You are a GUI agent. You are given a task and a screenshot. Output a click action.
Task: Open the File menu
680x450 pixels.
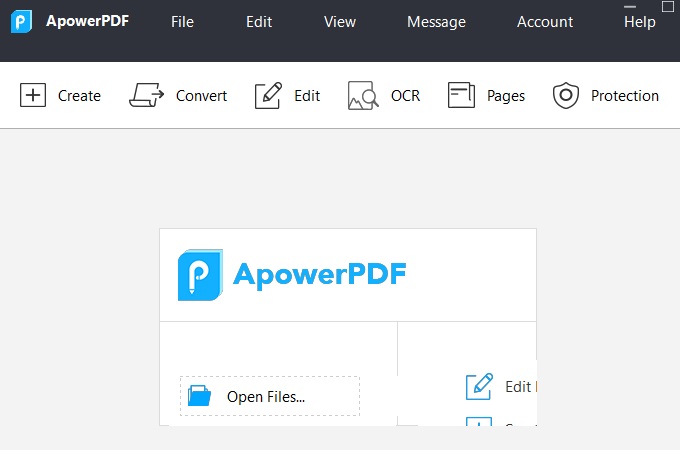(x=182, y=22)
